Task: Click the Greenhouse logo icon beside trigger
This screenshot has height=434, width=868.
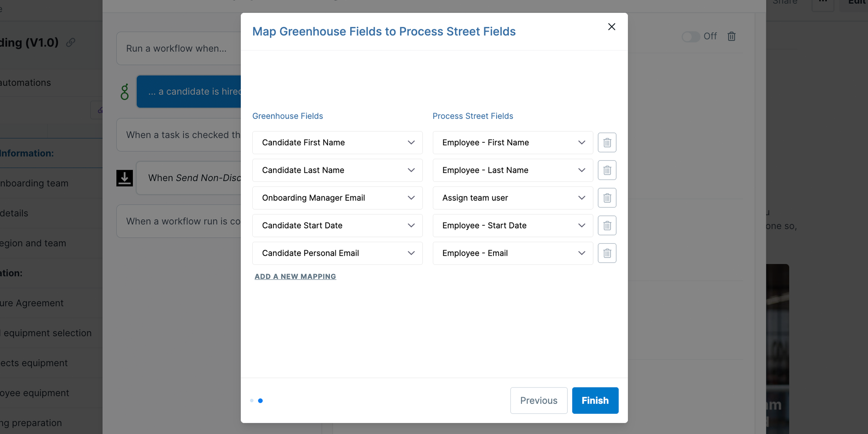Action: coord(125,92)
